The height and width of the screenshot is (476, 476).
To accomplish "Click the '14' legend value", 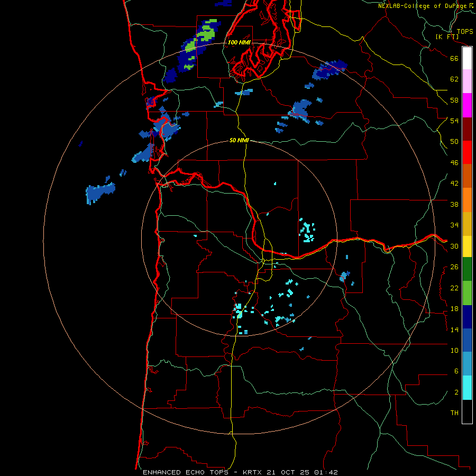I will 454,329.
